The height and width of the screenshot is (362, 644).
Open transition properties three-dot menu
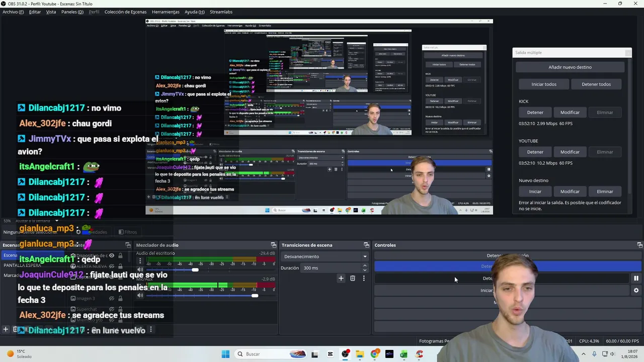(x=364, y=279)
